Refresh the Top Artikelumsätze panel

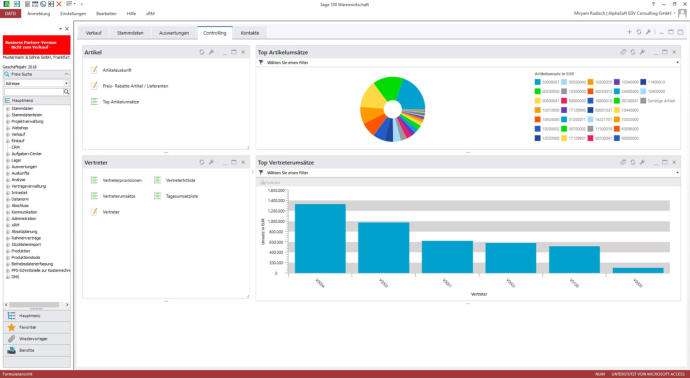pos(632,52)
